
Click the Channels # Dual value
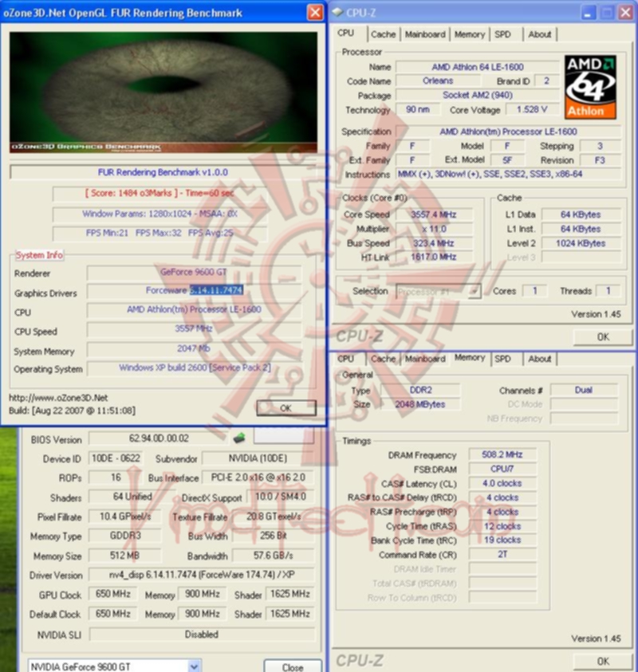click(x=584, y=390)
